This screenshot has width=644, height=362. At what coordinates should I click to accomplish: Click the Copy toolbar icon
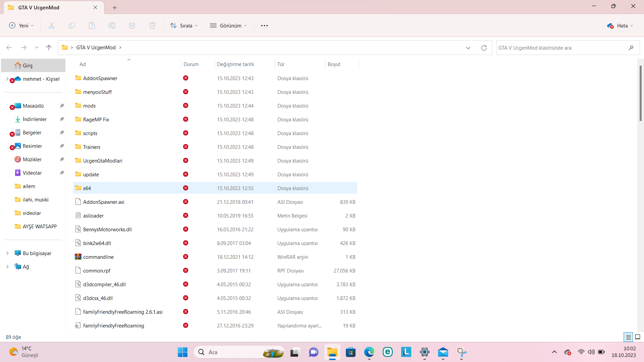[71, 25]
